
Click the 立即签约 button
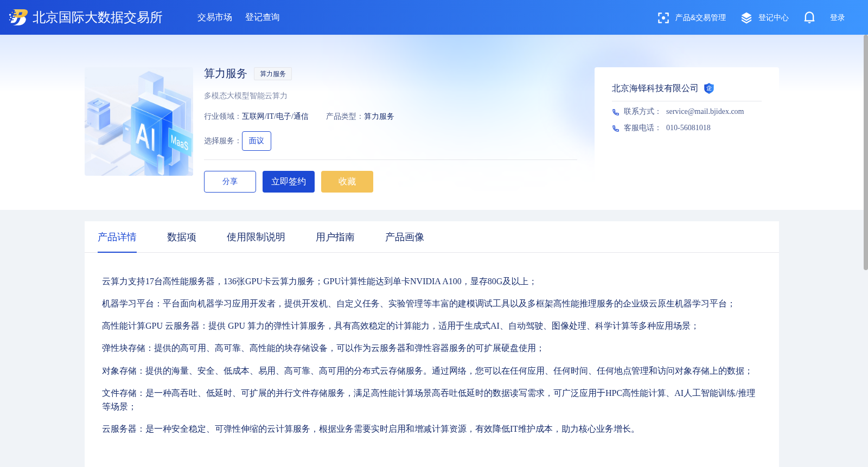(x=289, y=182)
